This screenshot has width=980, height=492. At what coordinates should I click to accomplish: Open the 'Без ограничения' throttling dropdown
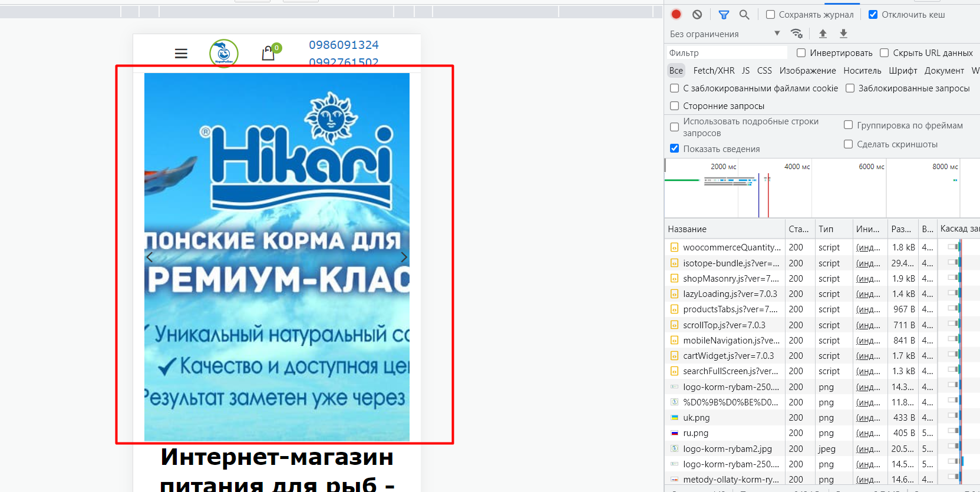click(x=725, y=34)
